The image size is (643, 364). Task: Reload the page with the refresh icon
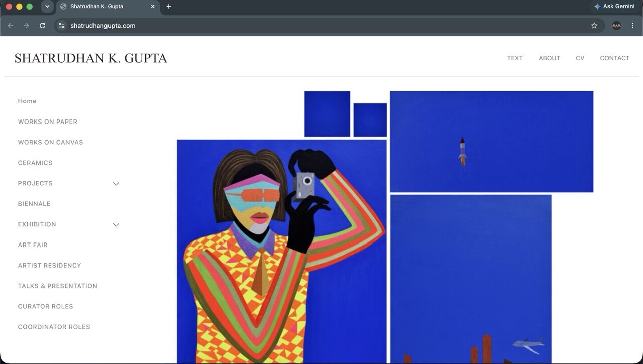pos(43,26)
